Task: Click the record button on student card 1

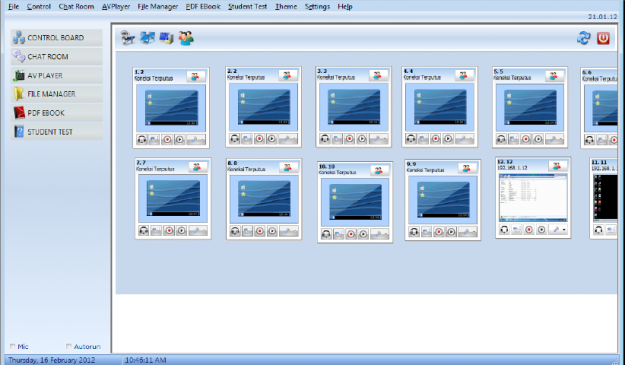Action: tap(167, 139)
